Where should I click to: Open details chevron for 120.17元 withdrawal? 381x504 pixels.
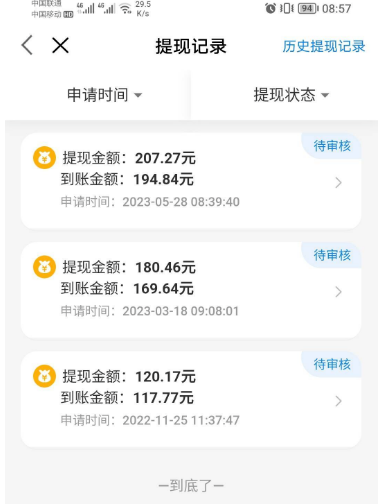click(x=338, y=401)
